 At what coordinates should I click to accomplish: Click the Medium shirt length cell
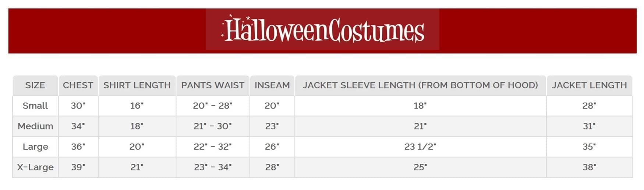[137, 126]
